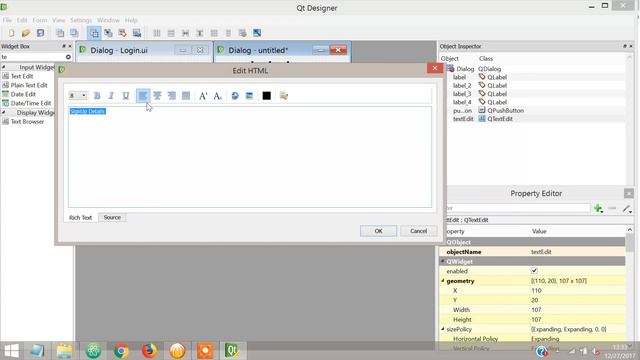The width and height of the screenshot is (640, 360).
Task: Select Edit Buddies mode icon
Action: 122,33
